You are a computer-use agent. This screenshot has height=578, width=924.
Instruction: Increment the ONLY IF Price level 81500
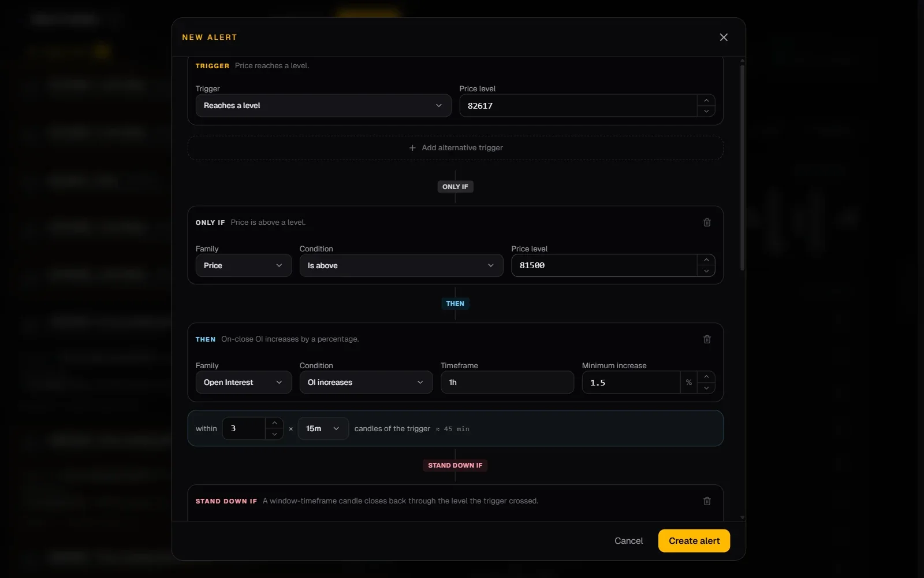(706, 260)
